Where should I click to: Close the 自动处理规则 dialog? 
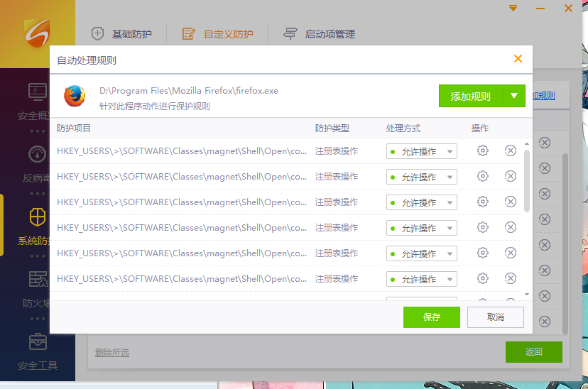(518, 58)
